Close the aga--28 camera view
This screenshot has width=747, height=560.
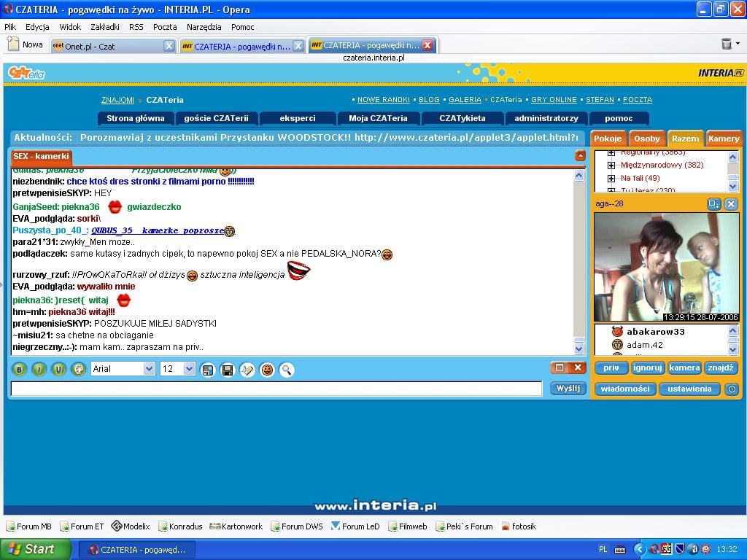click(731, 204)
